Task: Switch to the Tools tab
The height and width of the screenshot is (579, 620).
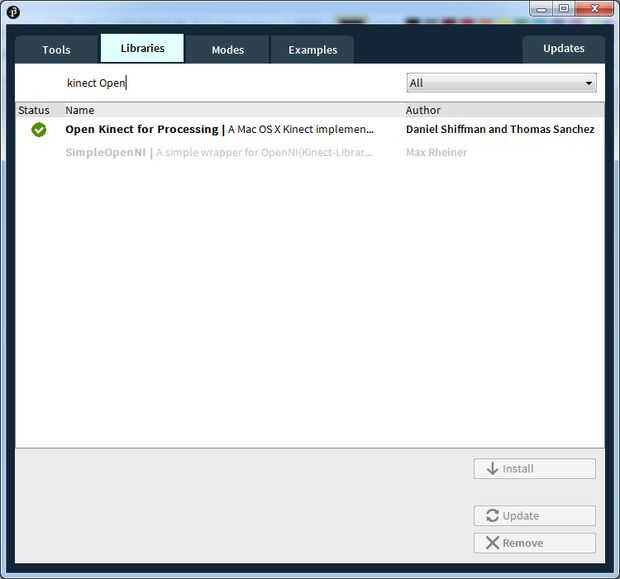Action: click(x=57, y=50)
